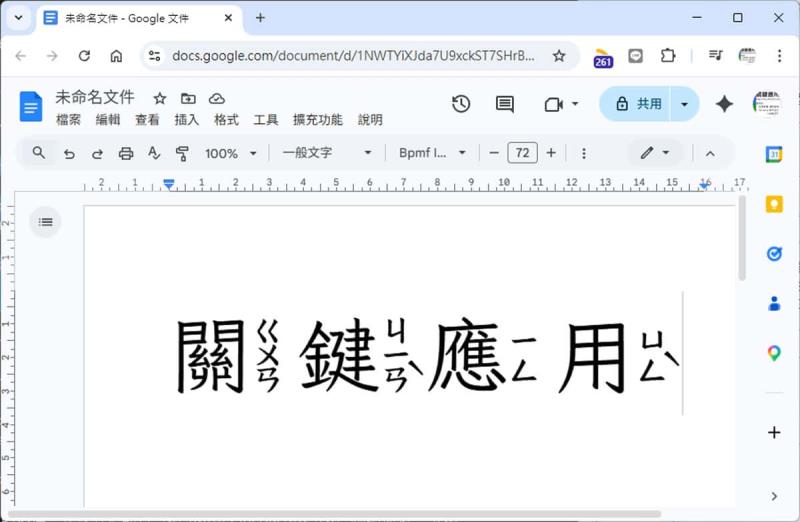Image resolution: width=800 pixels, height=522 pixels.
Task: Get add-ons plus icon
Action: [774, 432]
